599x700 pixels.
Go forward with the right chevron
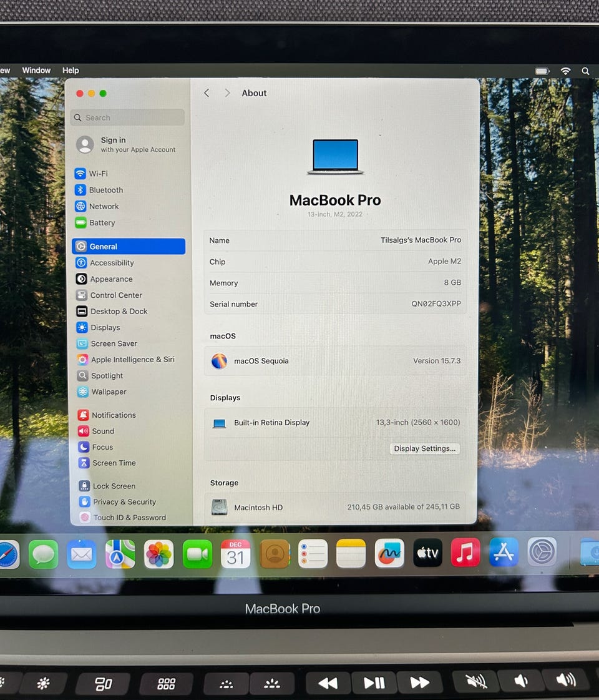tap(228, 93)
